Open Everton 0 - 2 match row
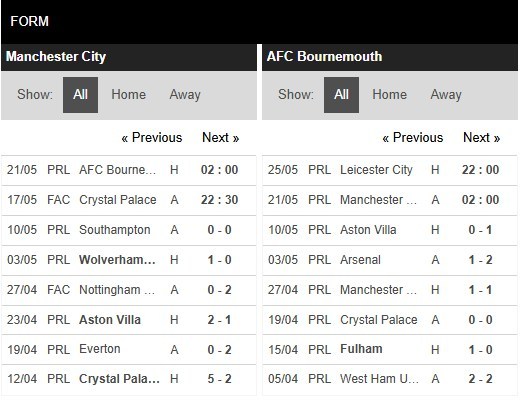Image resolution: width=524 pixels, height=403 pixels. point(129,350)
